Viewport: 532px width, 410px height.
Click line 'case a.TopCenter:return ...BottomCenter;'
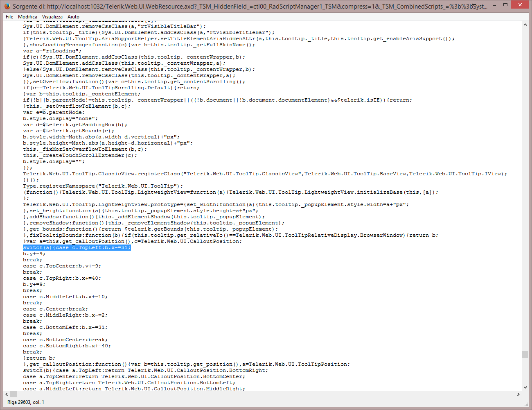[x=134, y=377]
